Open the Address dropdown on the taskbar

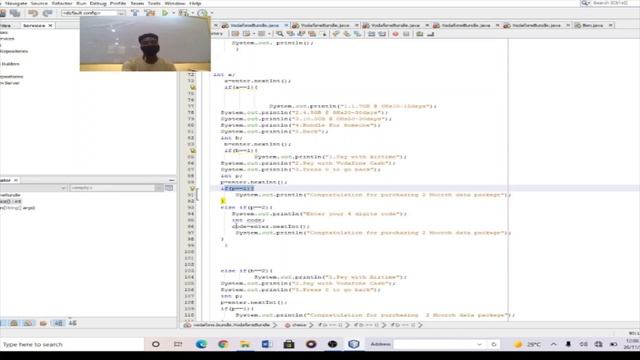(479, 344)
